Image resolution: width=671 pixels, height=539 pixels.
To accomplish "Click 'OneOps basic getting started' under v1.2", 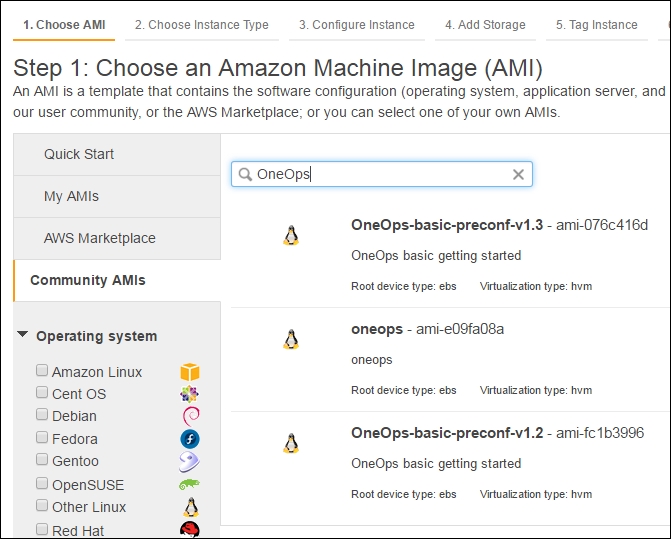I will coord(436,464).
